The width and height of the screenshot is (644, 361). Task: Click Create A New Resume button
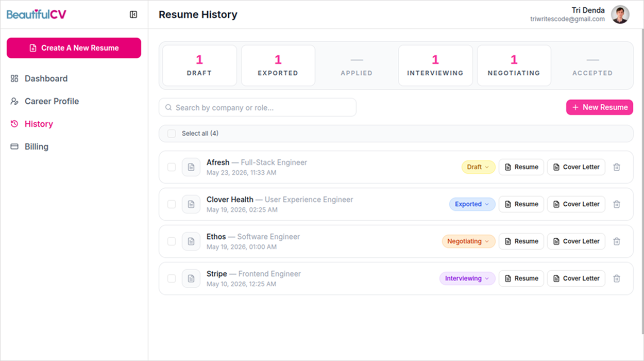click(74, 48)
